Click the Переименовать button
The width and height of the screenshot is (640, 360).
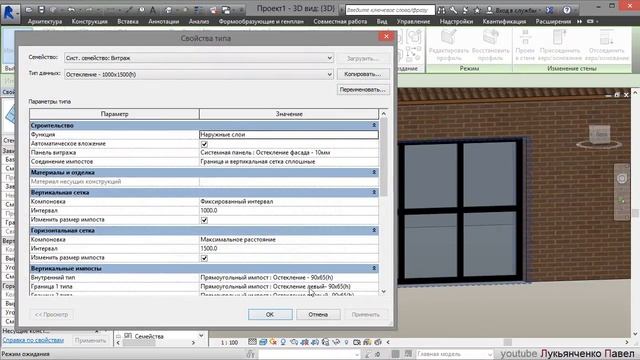(x=362, y=89)
